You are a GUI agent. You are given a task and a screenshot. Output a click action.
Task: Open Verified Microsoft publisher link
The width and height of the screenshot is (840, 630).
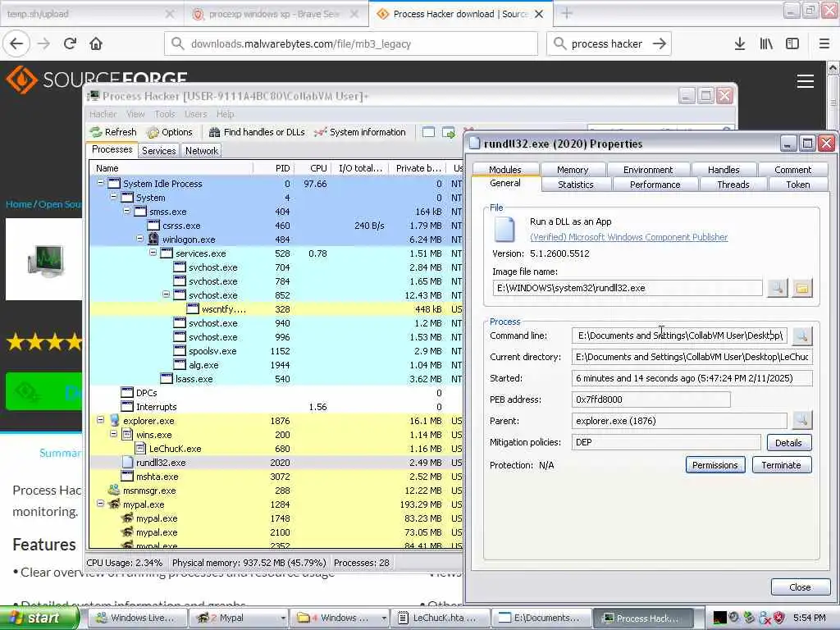628,237
